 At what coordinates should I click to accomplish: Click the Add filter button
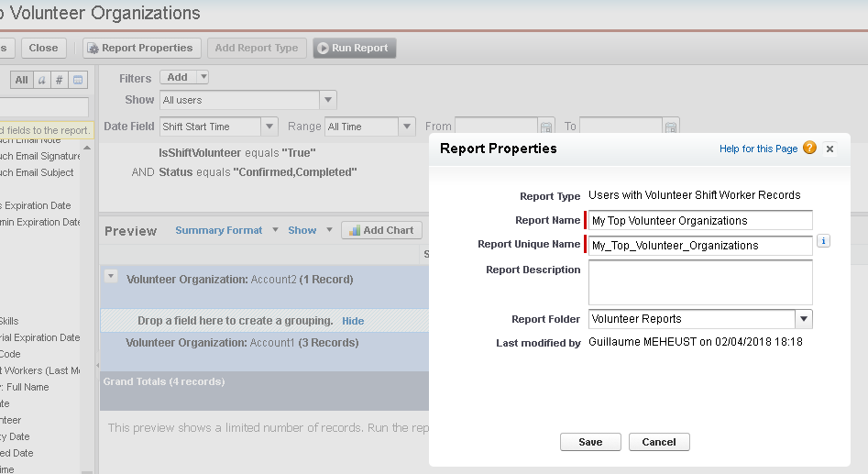178,77
